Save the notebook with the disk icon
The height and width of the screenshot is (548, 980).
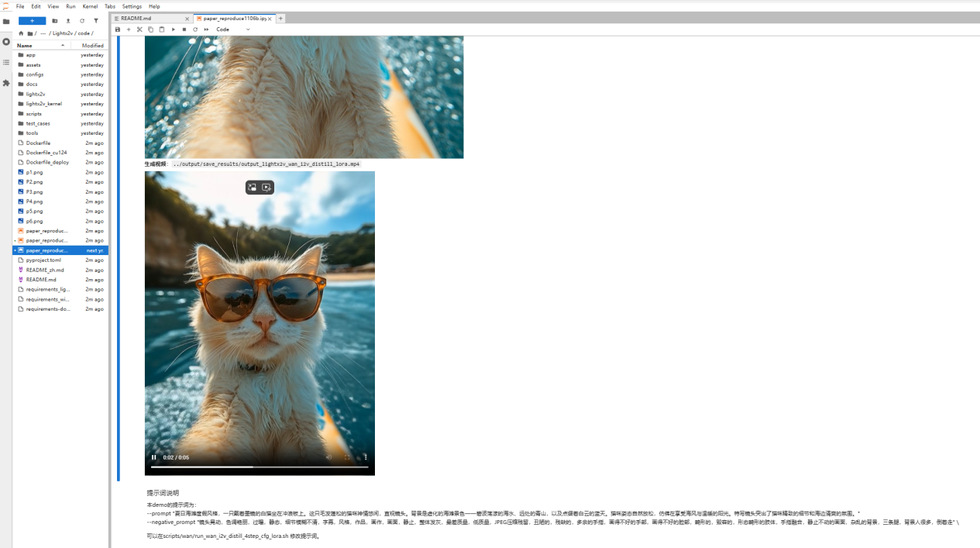point(118,29)
